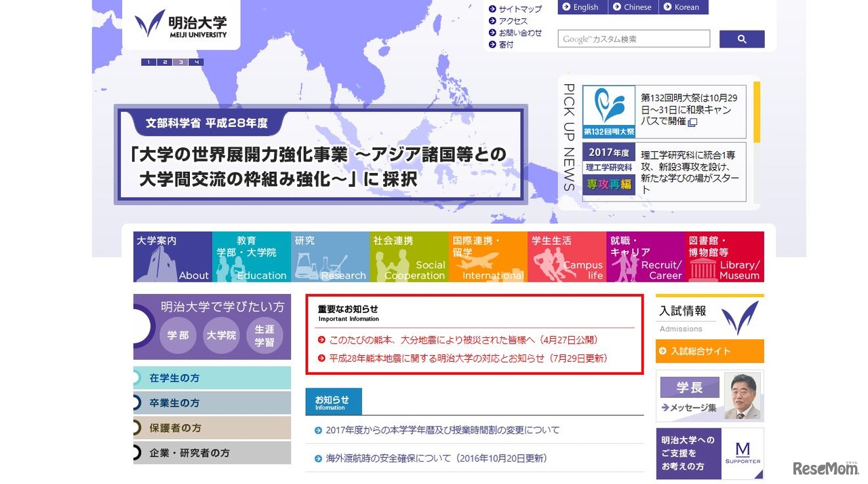Open the 卒業生の方 section

(212, 403)
